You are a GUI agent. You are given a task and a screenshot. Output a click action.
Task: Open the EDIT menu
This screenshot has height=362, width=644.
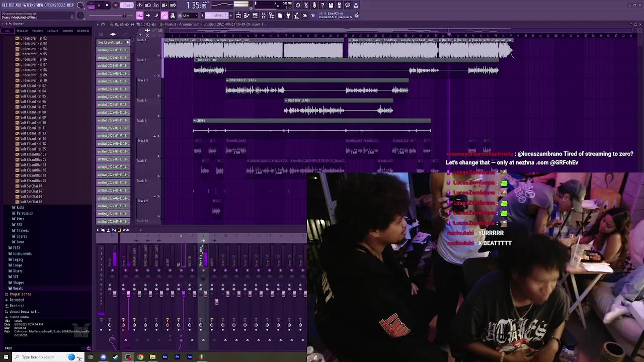(x=12, y=5)
